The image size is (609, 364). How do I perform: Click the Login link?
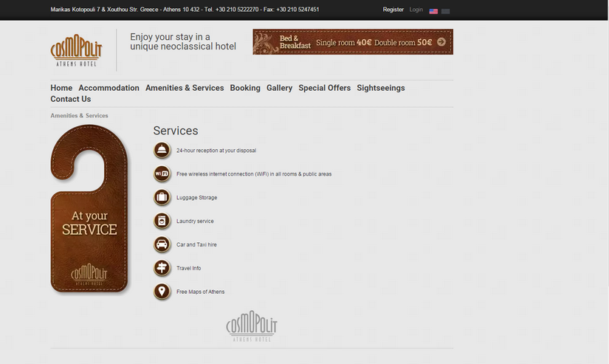pyautogui.click(x=416, y=10)
